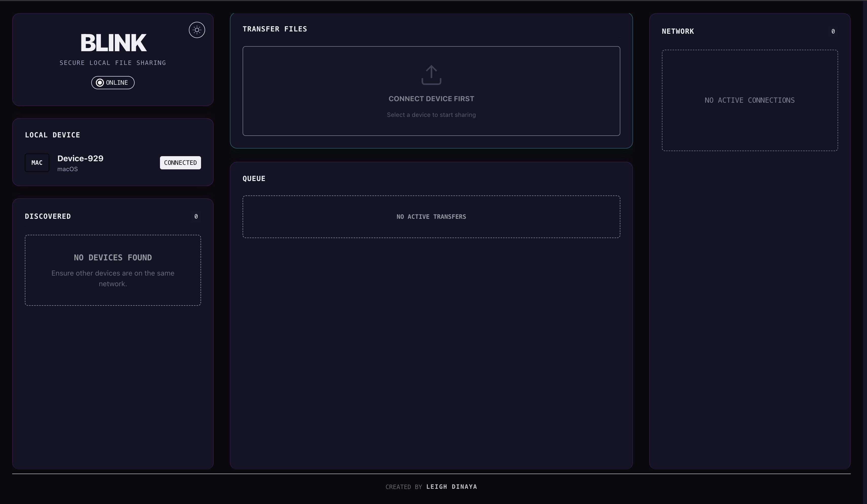Click the No Active Transfers box

(431, 217)
